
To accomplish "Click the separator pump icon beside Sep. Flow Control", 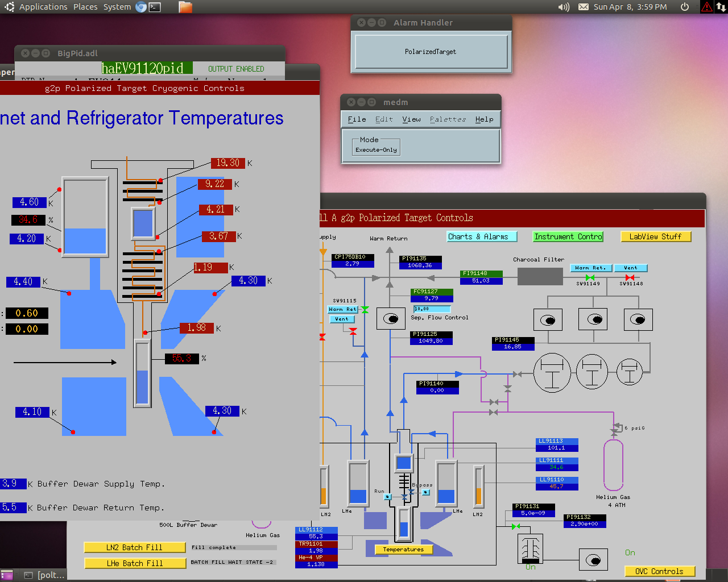I will [391, 319].
